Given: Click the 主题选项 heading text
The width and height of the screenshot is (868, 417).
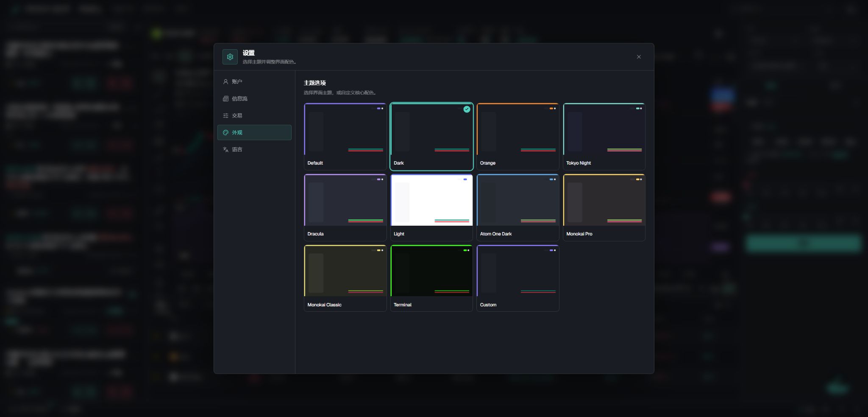Looking at the screenshot, I should coord(314,83).
